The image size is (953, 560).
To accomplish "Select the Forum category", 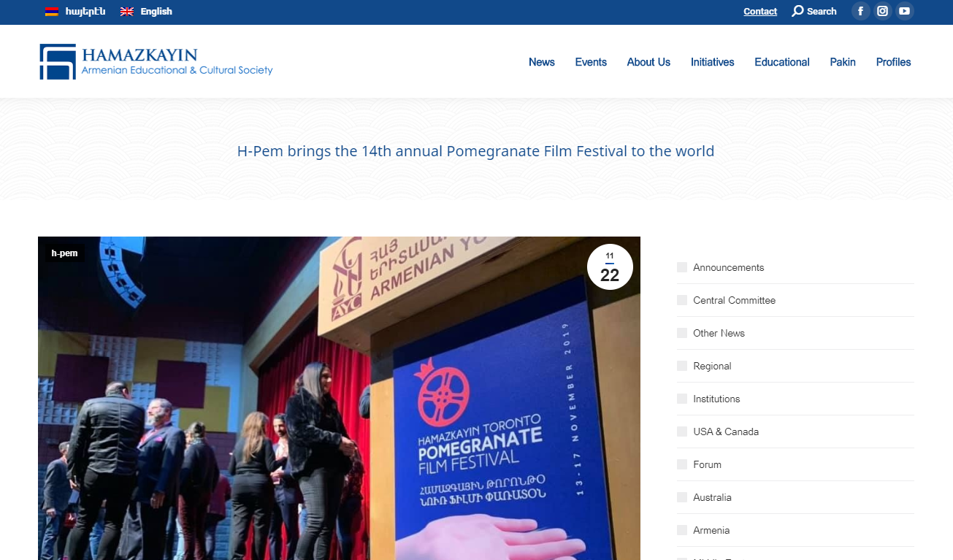I will coord(708,464).
